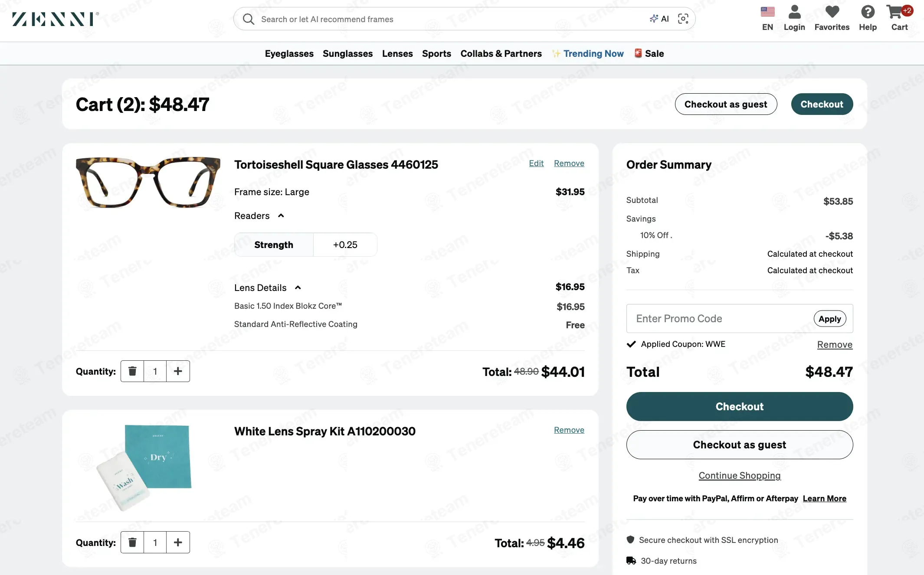Click the search magnifier icon

(249, 19)
